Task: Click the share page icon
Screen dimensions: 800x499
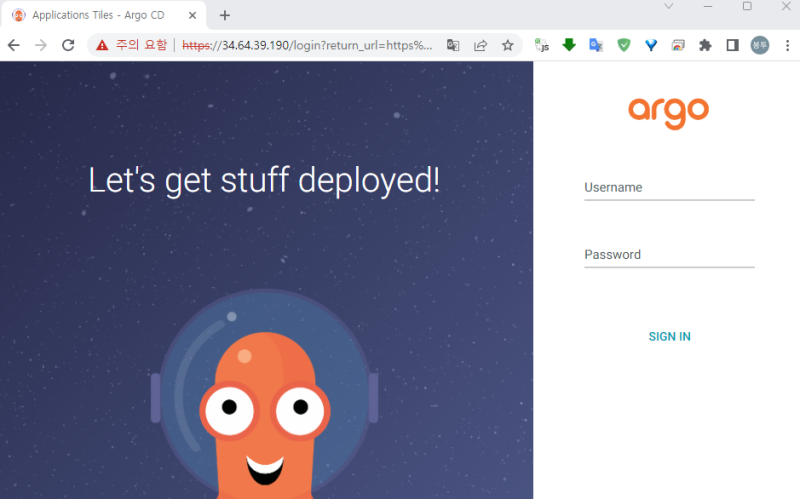Action: pyautogui.click(x=480, y=45)
